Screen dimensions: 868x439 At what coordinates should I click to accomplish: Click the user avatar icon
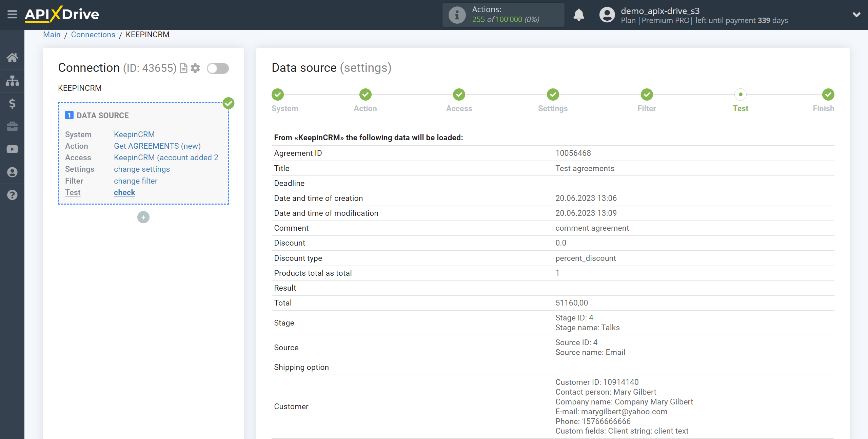coord(607,15)
